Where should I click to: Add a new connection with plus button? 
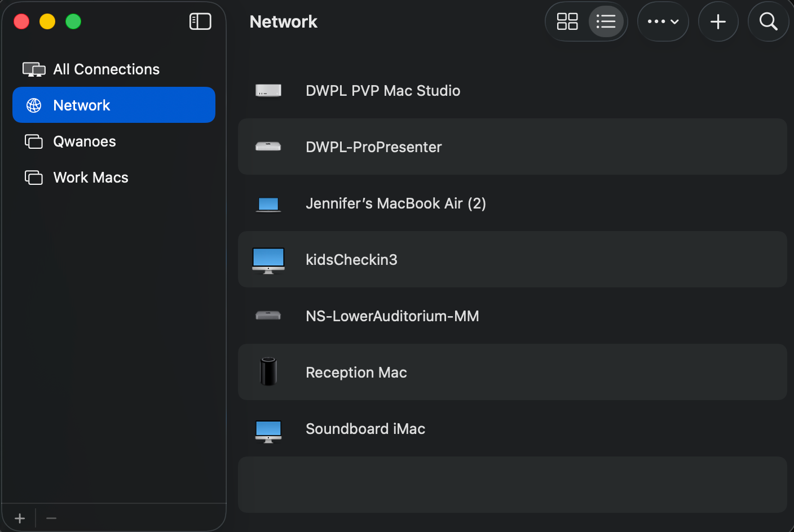(x=718, y=21)
